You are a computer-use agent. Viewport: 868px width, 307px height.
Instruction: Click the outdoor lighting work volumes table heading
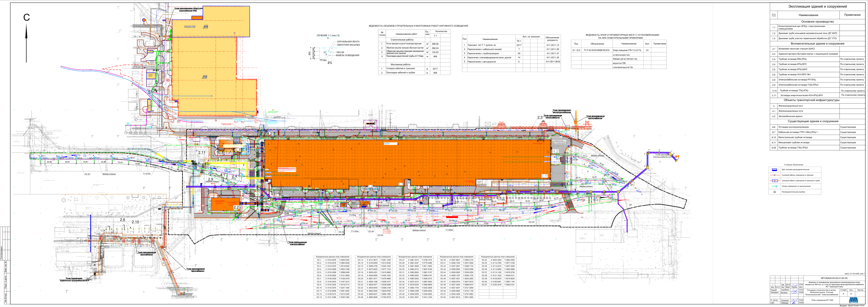[418, 26]
